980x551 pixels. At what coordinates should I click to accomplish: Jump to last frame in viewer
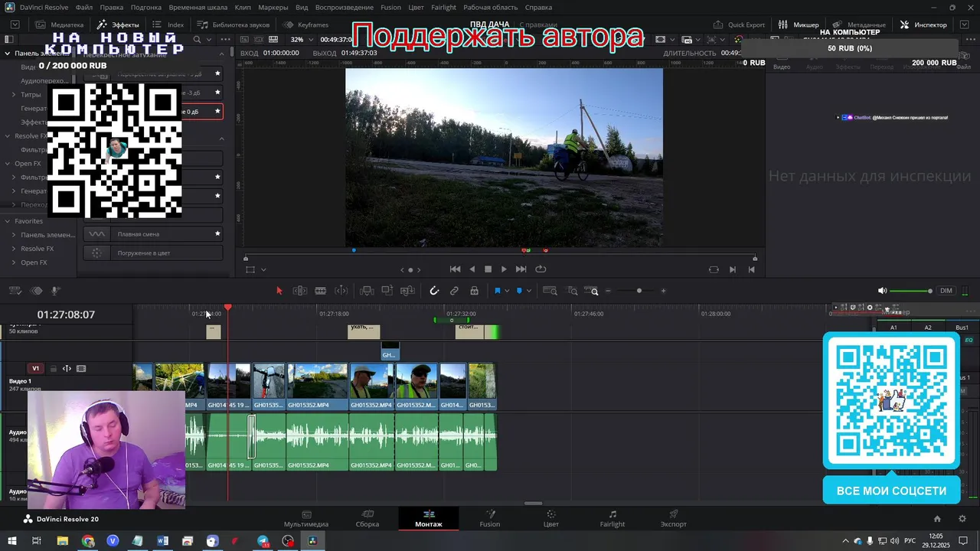(x=521, y=269)
